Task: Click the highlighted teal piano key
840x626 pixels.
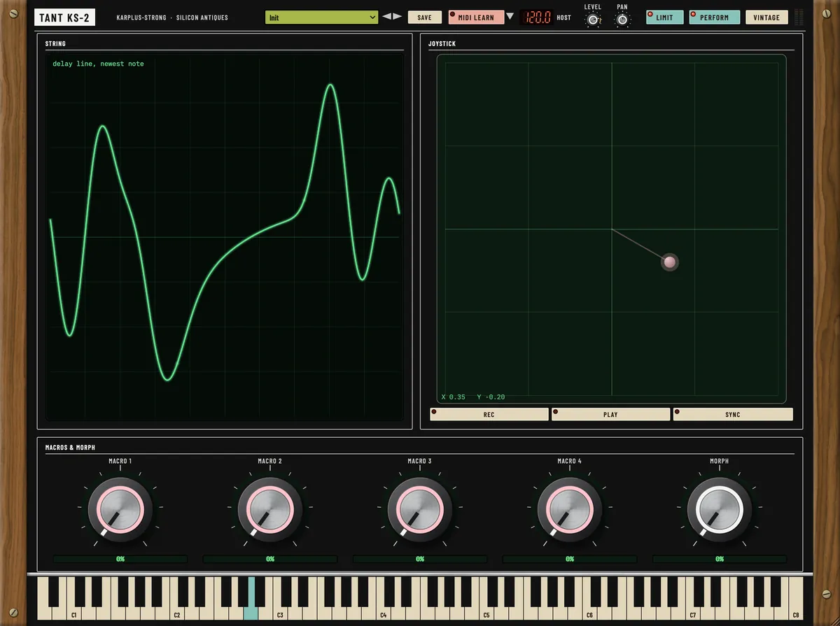Action: [x=251, y=613]
